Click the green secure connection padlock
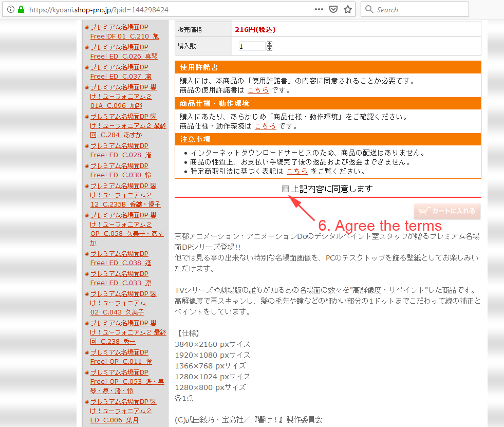The height and width of the screenshot is (427, 504). pos(21,10)
